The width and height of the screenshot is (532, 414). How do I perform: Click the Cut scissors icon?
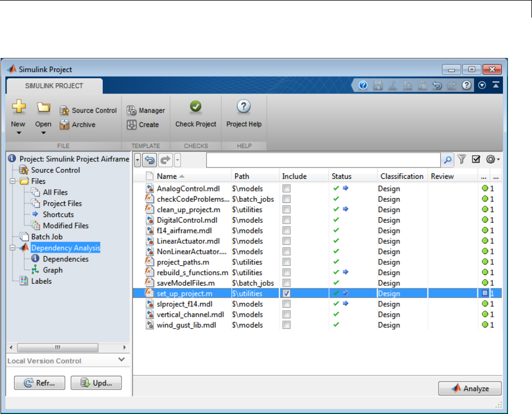point(393,85)
